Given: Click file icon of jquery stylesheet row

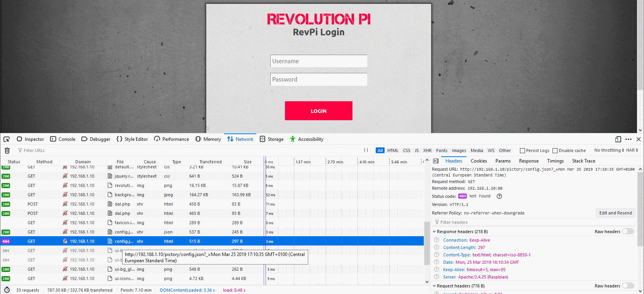Looking at the screenshot, I should tap(110, 176).
